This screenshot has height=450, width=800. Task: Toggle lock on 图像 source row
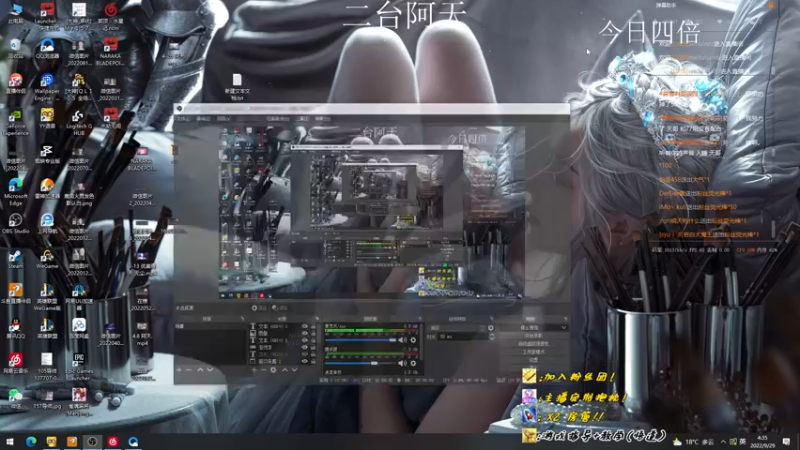(x=313, y=333)
